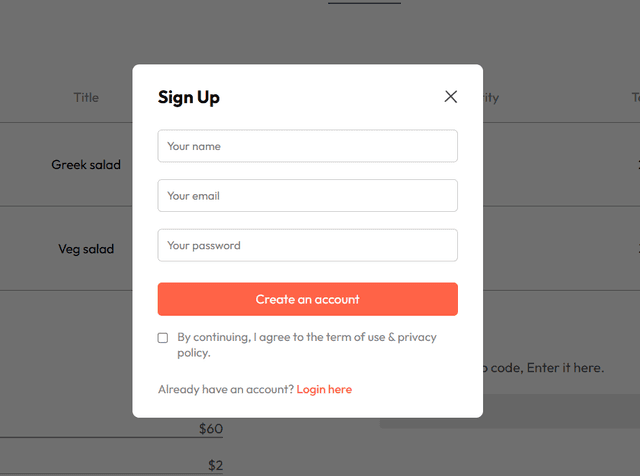Click the Sign Up heading

click(189, 97)
